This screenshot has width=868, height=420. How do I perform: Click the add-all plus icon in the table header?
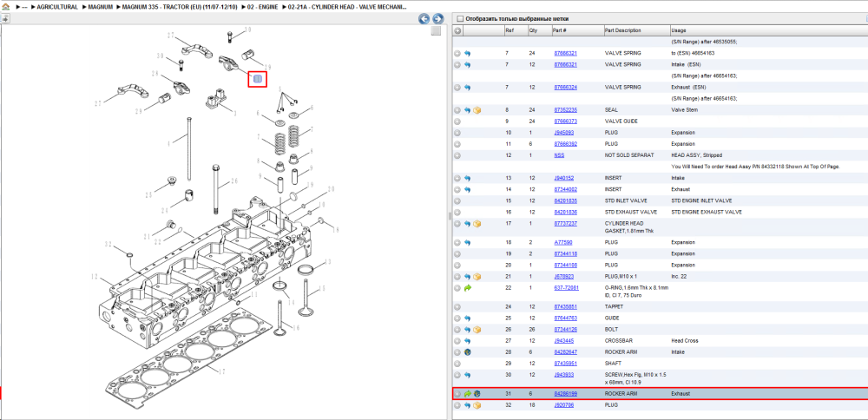point(457,31)
